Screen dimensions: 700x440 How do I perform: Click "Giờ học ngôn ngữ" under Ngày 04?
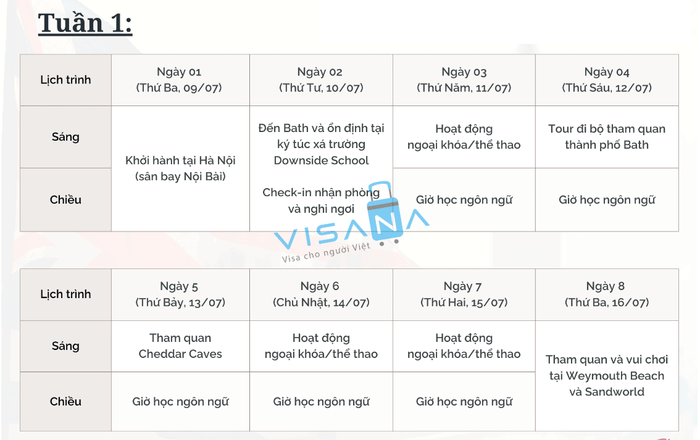[607, 200]
